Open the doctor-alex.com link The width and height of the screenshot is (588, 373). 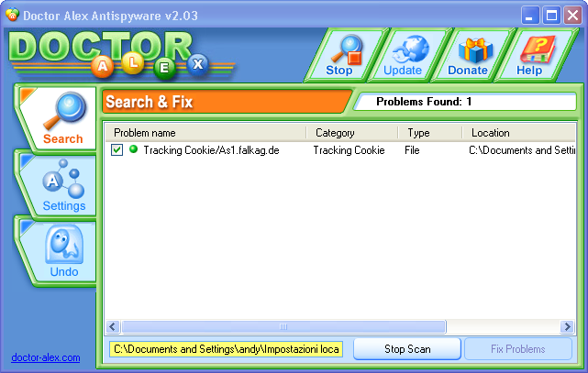[45, 357]
